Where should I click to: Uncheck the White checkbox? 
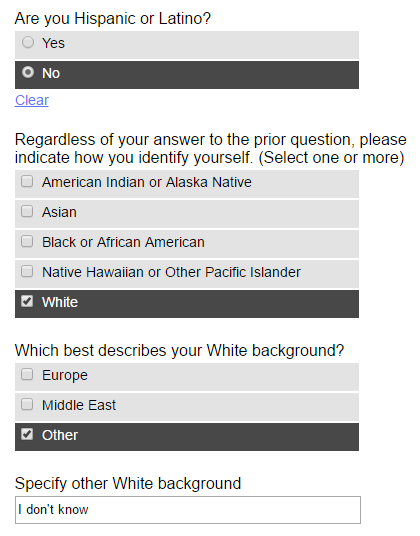click(x=27, y=301)
